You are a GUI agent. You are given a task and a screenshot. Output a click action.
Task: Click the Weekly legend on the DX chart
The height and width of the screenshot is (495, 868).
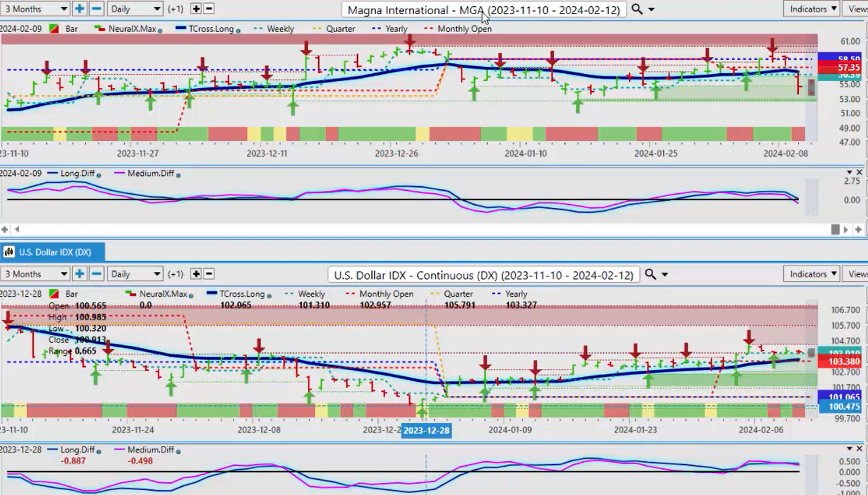[304, 294]
